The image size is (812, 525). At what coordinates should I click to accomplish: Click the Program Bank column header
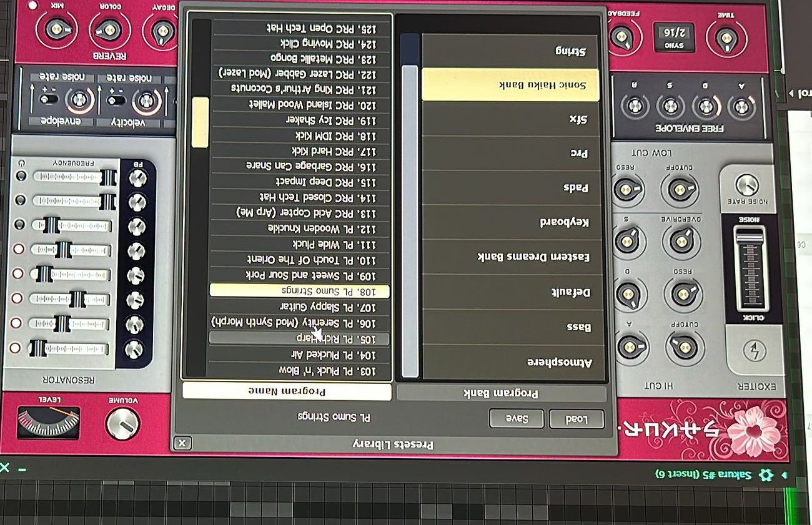click(501, 393)
